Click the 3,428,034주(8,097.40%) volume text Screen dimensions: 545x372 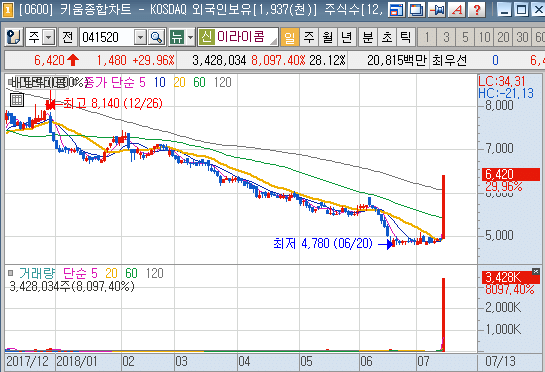point(72,286)
